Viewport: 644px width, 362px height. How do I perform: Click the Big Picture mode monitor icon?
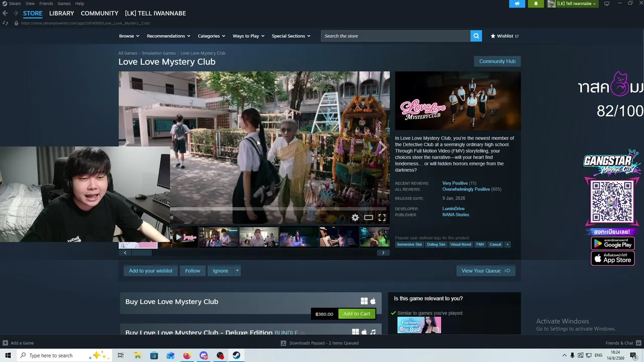tap(607, 4)
